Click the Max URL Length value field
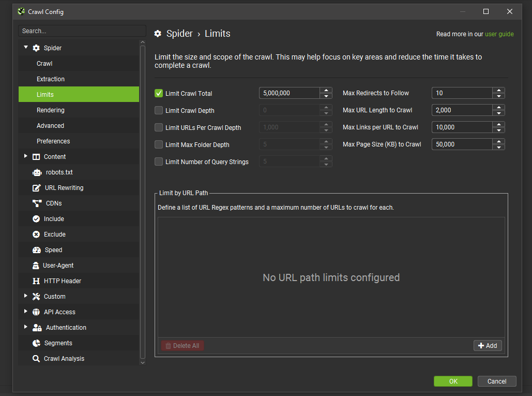 pos(462,110)
